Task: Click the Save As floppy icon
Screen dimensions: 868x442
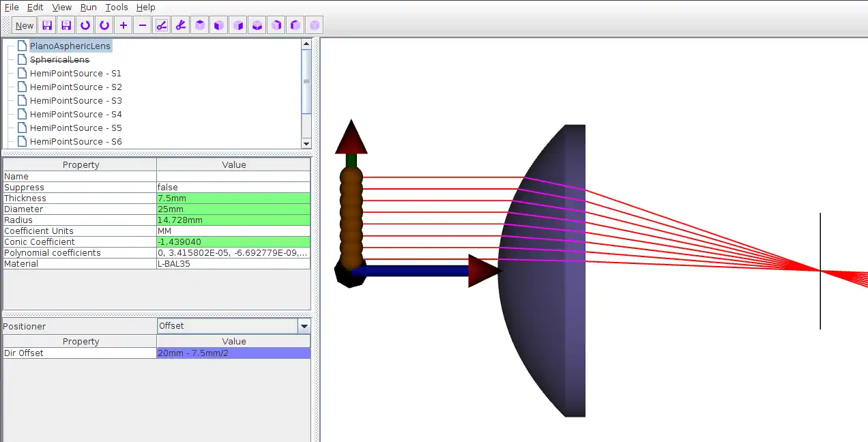Action: [x=66, y=25]
